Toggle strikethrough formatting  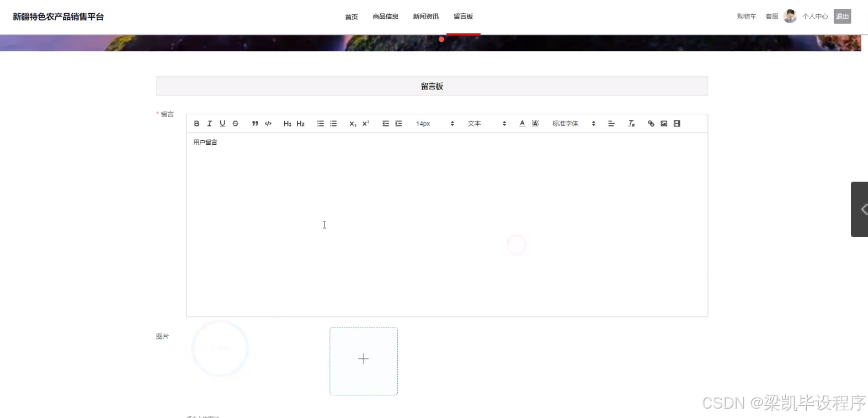point(236,124)
